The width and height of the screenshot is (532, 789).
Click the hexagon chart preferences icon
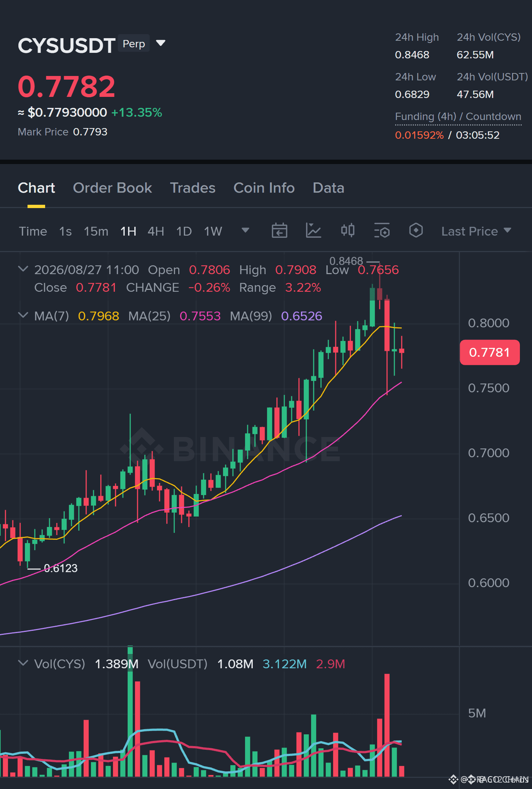tap(416, 231)
